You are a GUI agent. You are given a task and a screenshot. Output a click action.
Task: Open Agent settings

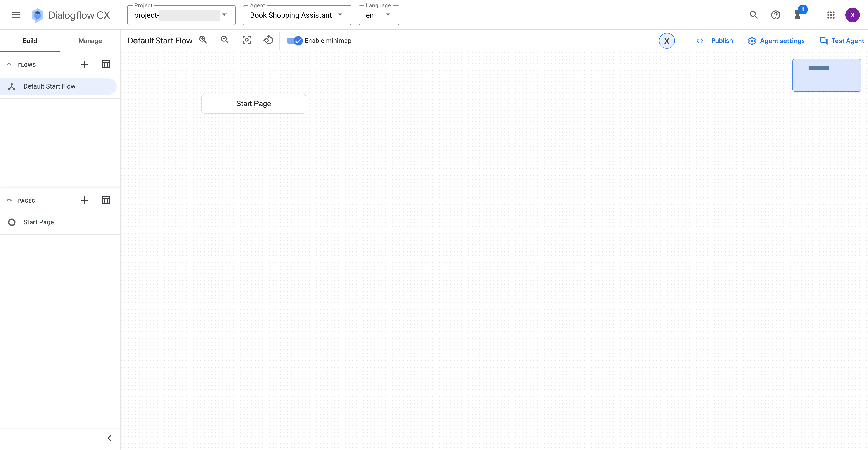click(x=776, y=41)
